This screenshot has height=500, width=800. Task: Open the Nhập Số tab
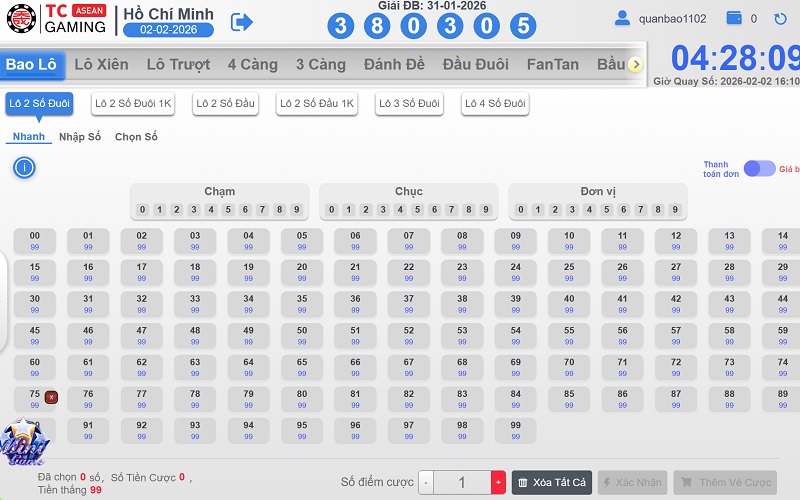(80, 137)
